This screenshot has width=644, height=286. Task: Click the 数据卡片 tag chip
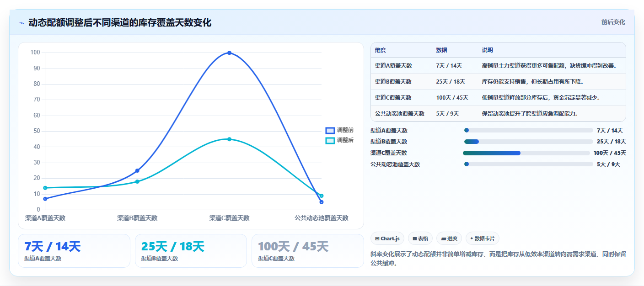tap(483, 238)
